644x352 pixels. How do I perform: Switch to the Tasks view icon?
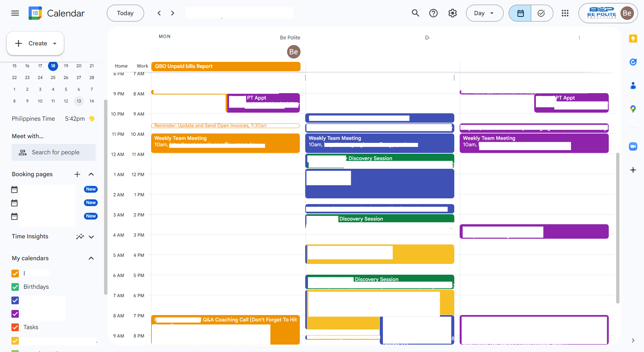(x=541, y=13)
